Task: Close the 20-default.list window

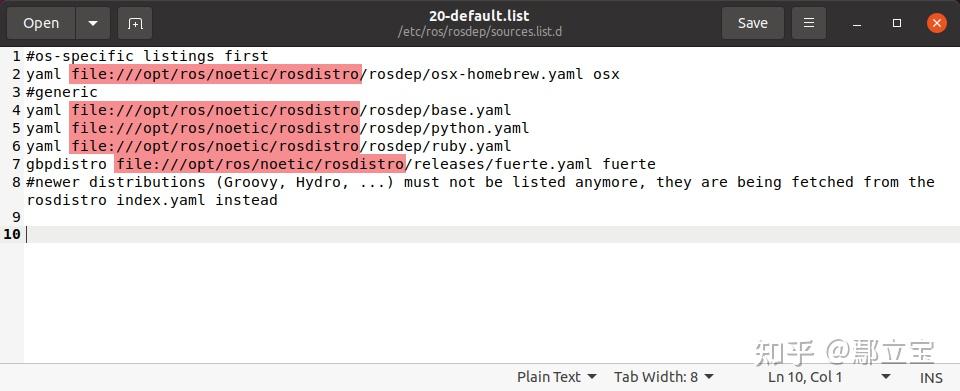Action: pyautogui.click(x=936, y=23)
